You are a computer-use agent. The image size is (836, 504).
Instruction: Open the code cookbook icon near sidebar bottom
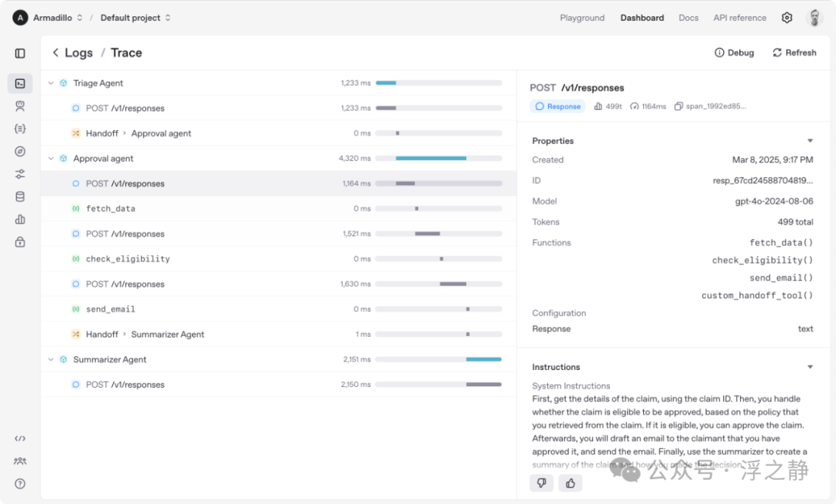[19, 438]
